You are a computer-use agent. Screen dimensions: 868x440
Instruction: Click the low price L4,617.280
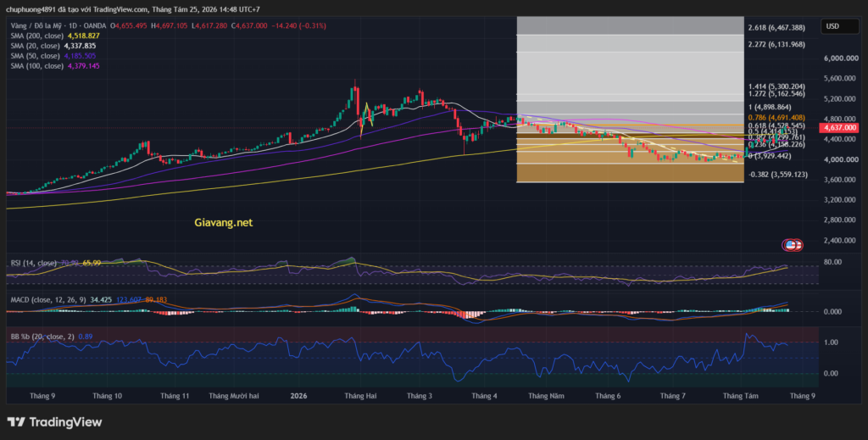(x=209, y=25)
